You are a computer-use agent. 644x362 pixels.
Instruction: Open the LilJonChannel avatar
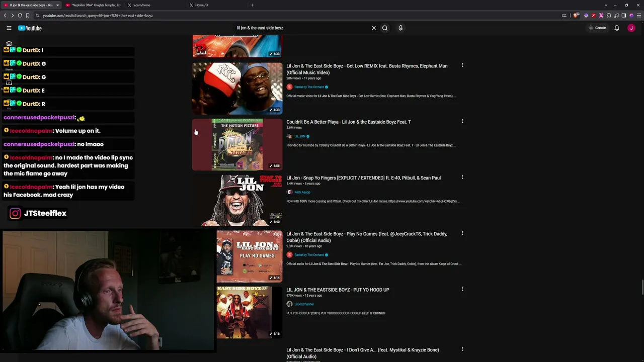click(x=289, y=304)
